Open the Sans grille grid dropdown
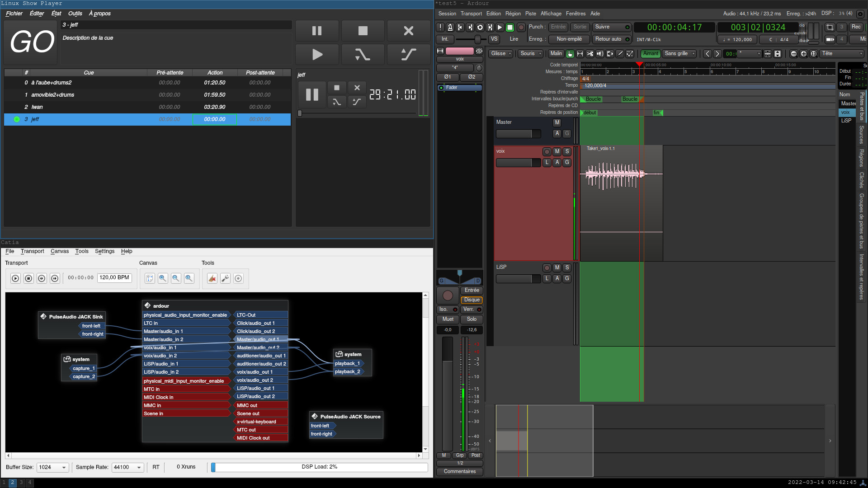This screenshot has width=868, height=488. tap(679, 54)
